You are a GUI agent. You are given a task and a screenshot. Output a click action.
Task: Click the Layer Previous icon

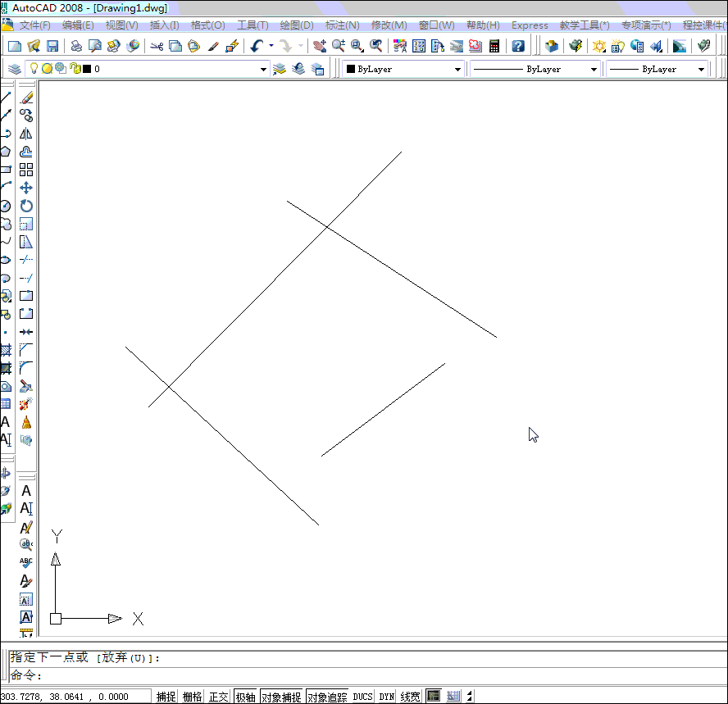(x=298, y=69)
